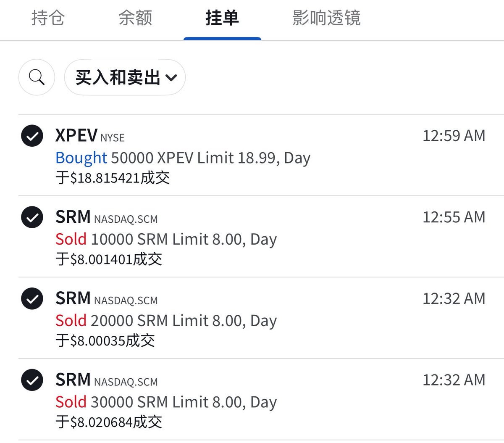Open the Sold 20000 SRM order details

pyautogui.click(x=166, y=321)
